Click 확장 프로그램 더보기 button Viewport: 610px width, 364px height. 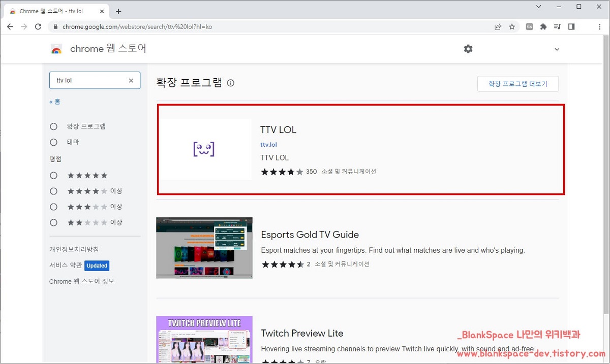click(518, 84)
